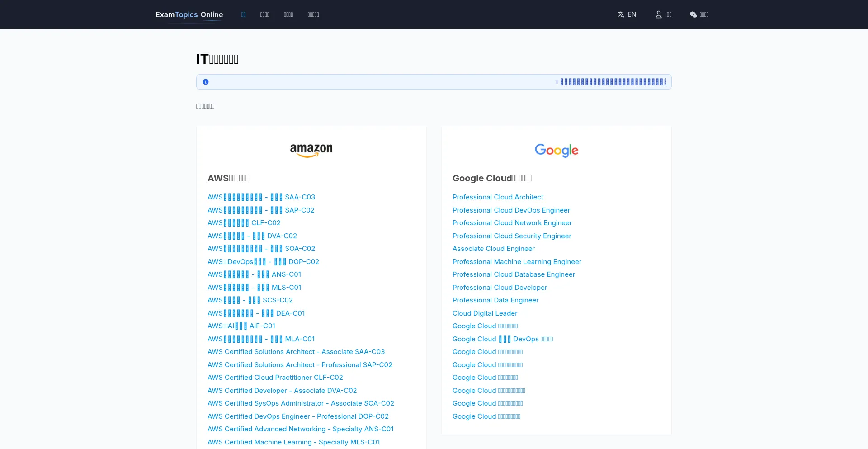Open AWS Certified Advanced Networking Specialty ANS-C01
Image resolution: width=868 pixels, height=449 pixels.
(x=300, y=429)
